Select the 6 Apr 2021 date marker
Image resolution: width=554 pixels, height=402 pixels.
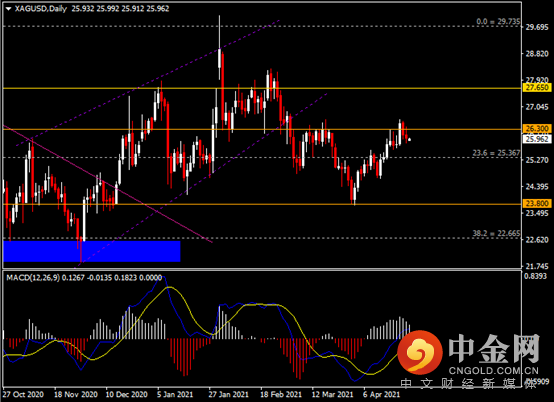click(x=382, y=394)
